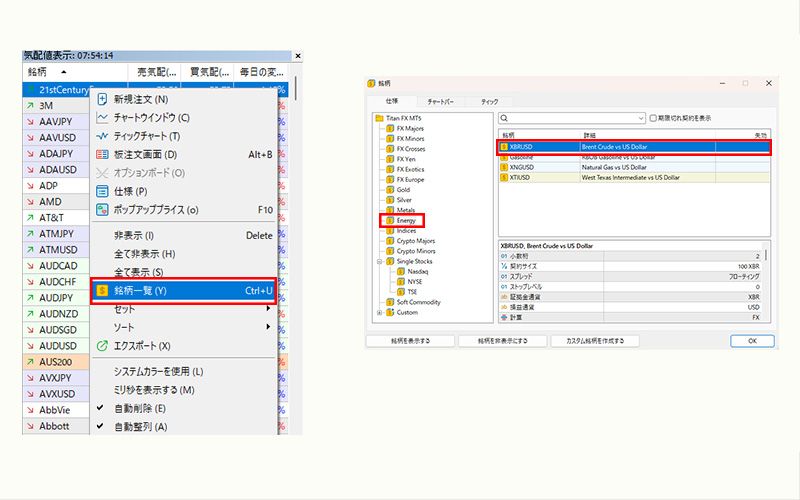Select the TSE tree item
The height and width of the screenshot is (500, 800).
[x=412, y=292]
